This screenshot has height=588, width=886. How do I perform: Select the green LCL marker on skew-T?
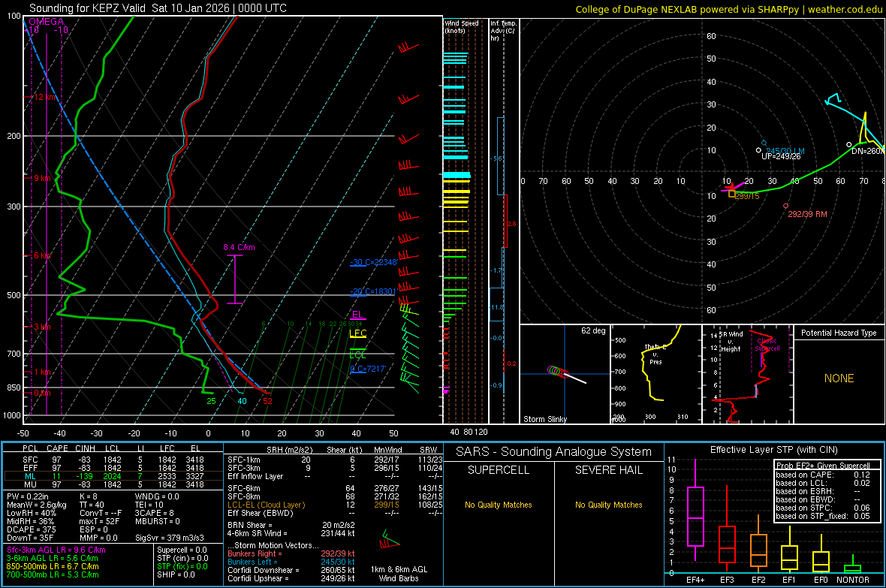tap(357, 354)
